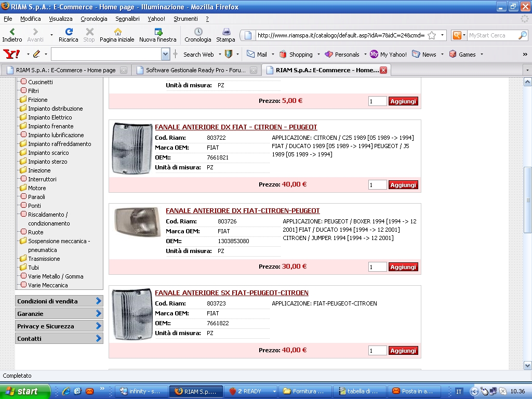532x399 pixels.
Task: Click the Yahoo toolbar search input field
Action: pos(106,54)
